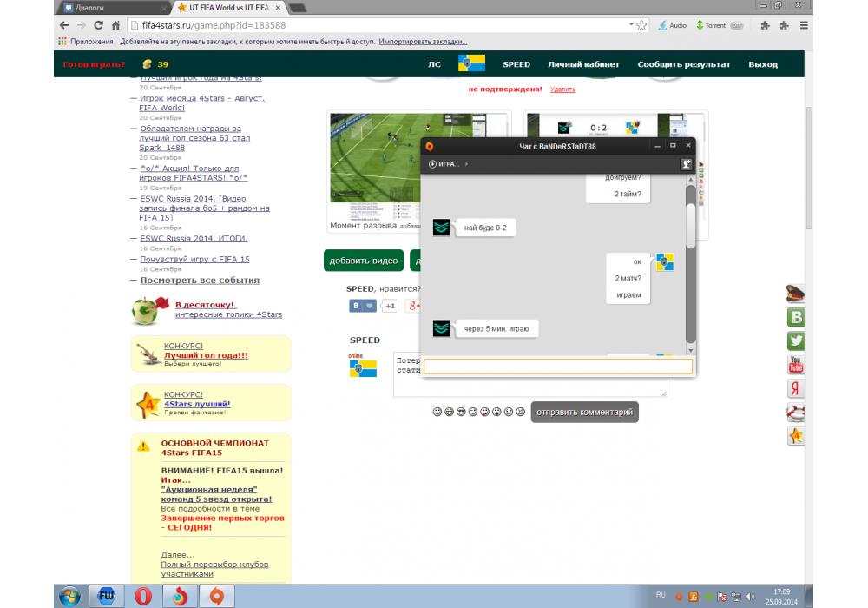Click the Google +1 counter button
The image size is (868, 608).
tap(391, 306)
